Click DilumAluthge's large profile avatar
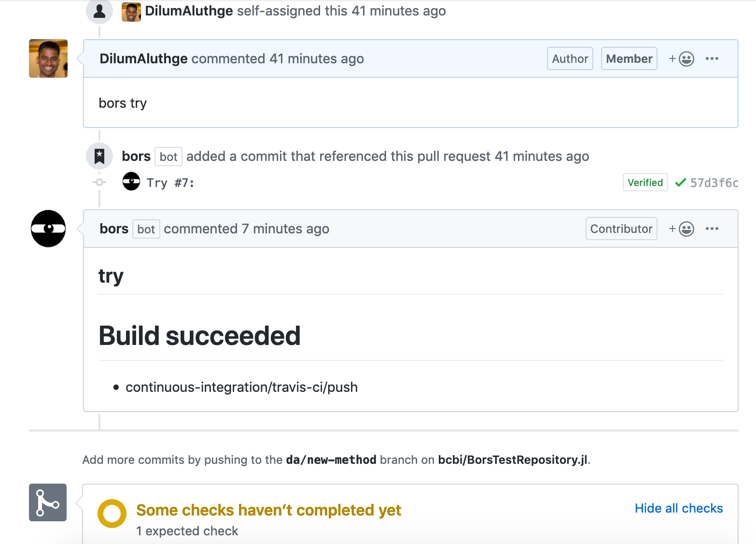 tap(48, 58)
